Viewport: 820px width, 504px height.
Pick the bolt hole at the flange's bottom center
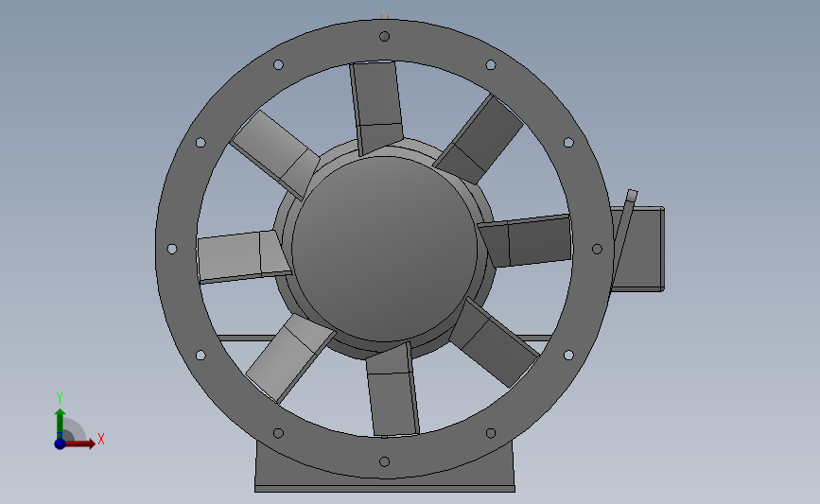384,461
